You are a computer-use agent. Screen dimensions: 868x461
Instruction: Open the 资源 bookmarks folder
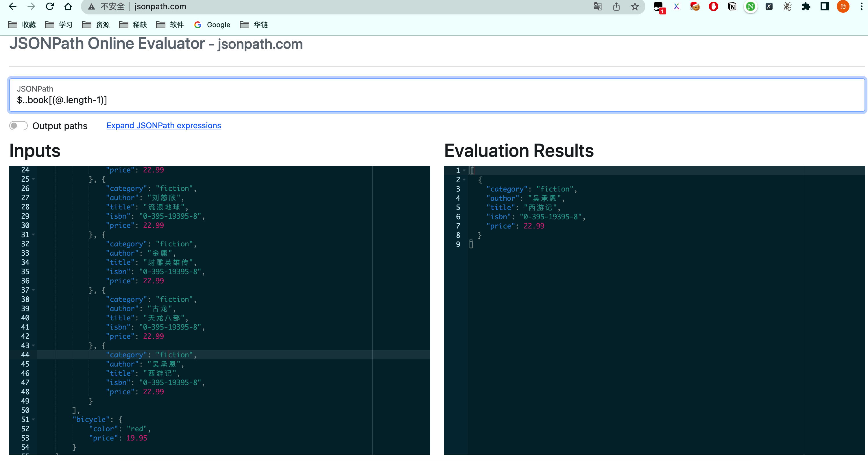coord(96,25)
